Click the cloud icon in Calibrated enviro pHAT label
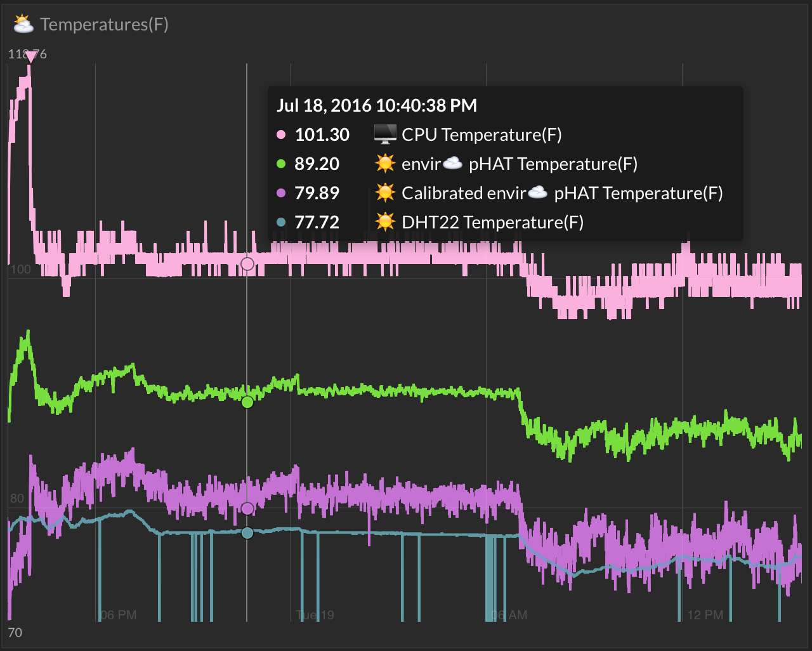 (537, 192)
